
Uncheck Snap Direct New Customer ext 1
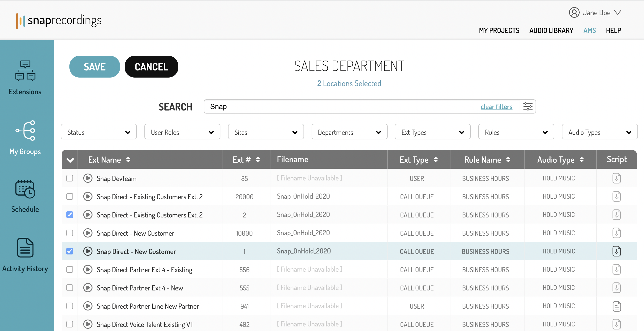point(70,251)
